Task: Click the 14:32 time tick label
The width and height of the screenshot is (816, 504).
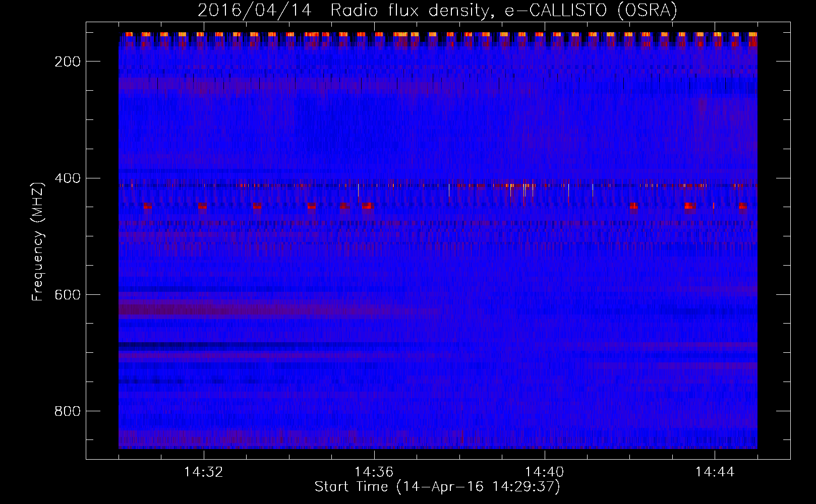Action: 204,472
